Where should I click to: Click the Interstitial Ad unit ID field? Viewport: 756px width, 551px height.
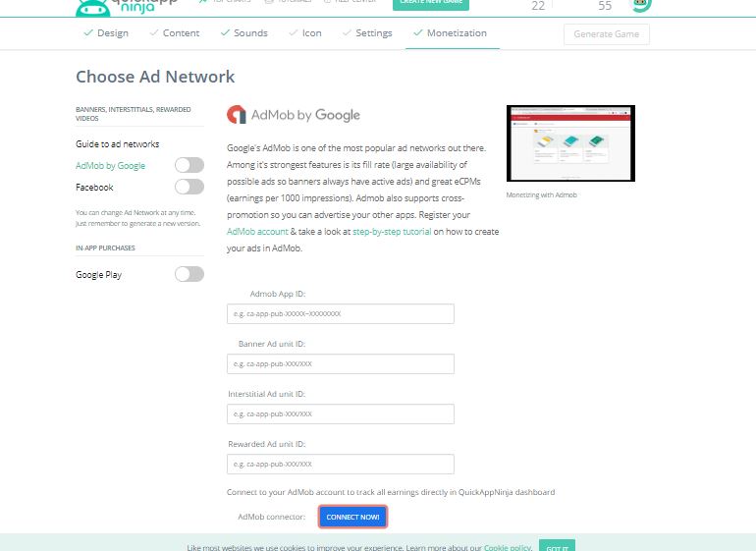(x=341, y=413)
